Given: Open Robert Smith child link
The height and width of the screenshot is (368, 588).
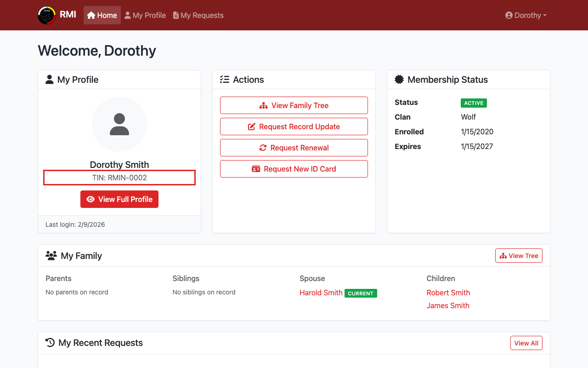Looking at the screenshot, I should (x=448, y=293).
